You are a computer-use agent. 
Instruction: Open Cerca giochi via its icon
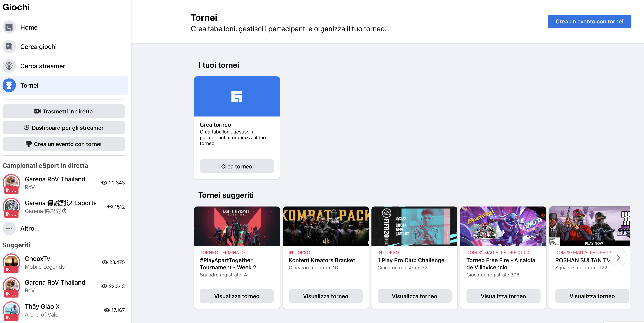click(x=9, y=47)
